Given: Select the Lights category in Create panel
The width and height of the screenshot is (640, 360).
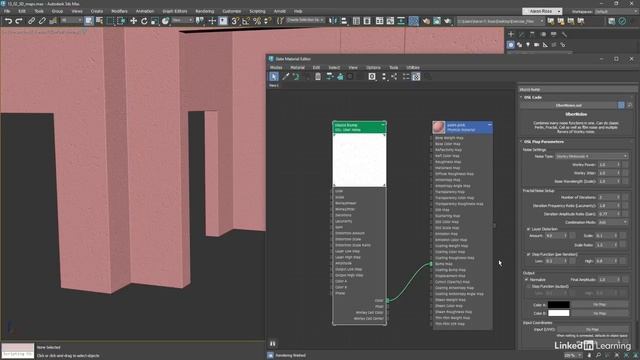Looking at the screenshot, I should click(x=528, y=45).
